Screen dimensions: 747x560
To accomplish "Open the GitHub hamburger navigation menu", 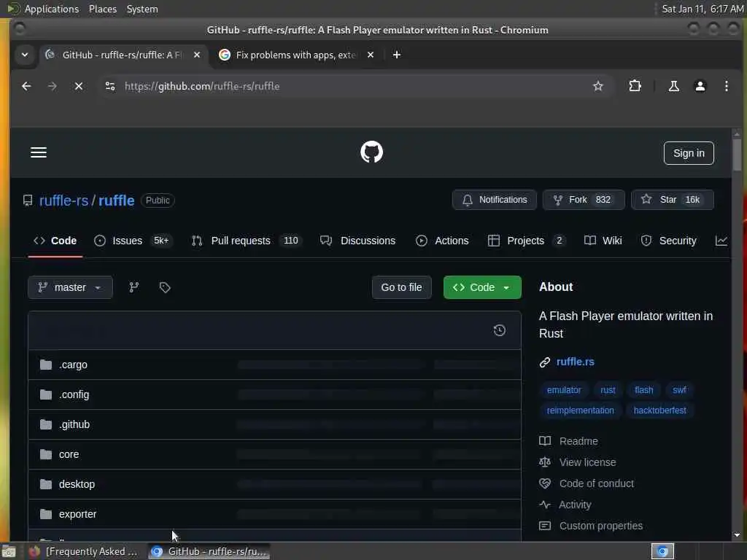I will click(39, 152).
